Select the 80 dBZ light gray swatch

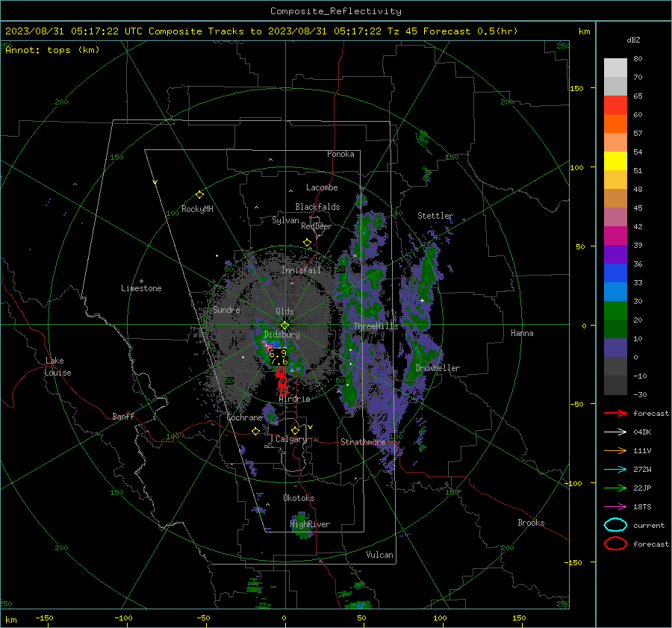click(615, 68)
